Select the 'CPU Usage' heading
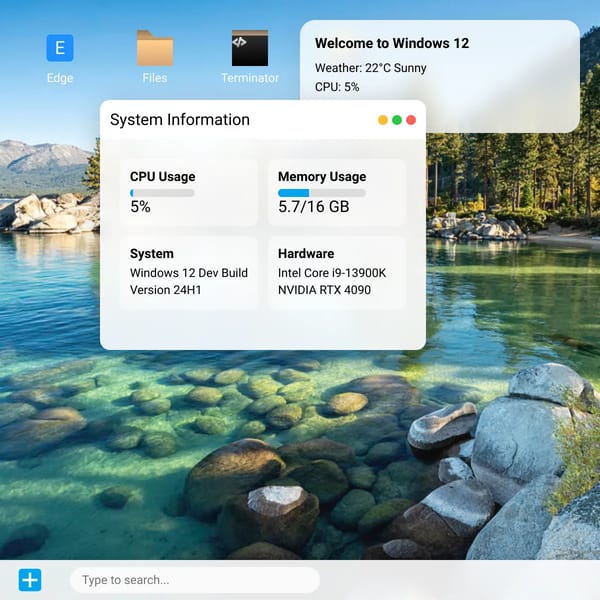The height and width of the screenshot is (600, 600). 163,176
